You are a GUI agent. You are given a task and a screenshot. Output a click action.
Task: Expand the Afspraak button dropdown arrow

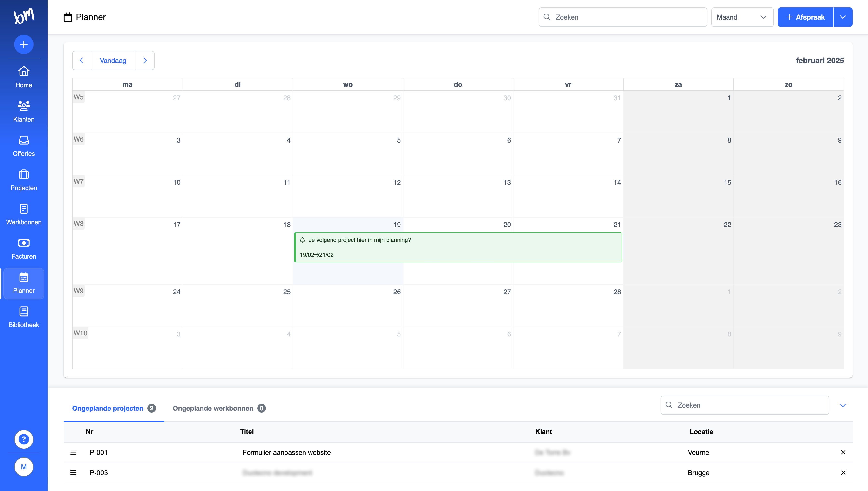843,17
